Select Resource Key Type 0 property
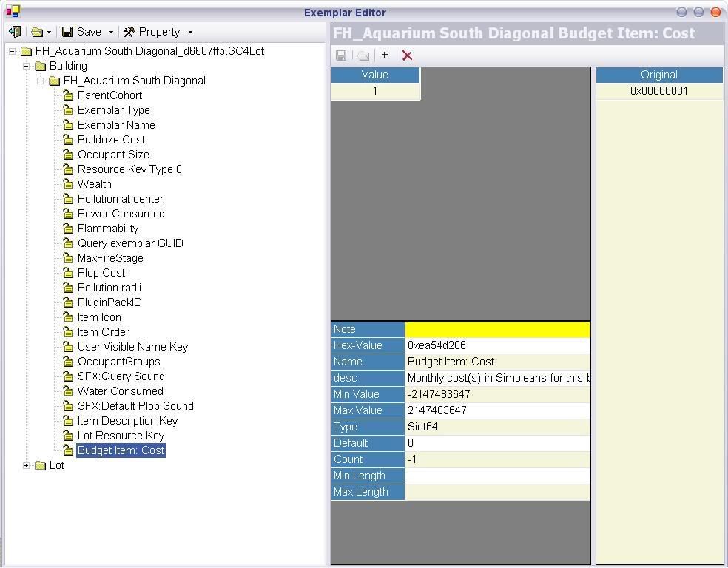Viewport: 728px width, 568px height. coord(129,169)
